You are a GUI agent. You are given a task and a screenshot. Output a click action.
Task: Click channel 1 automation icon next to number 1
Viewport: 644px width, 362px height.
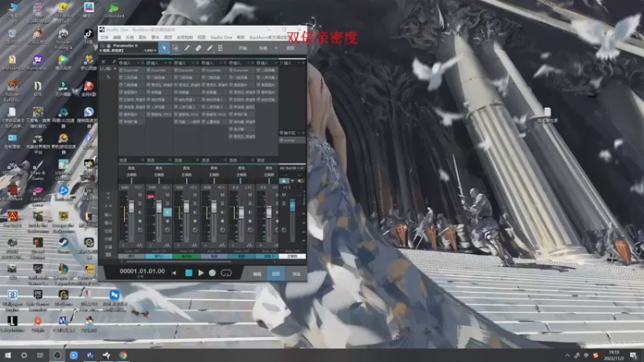point(139,245)
